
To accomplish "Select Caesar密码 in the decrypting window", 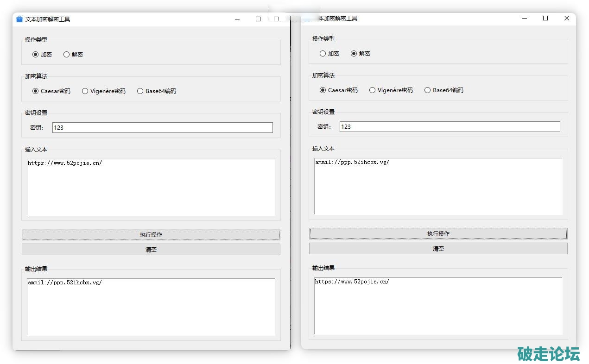I will pos(323,90).
